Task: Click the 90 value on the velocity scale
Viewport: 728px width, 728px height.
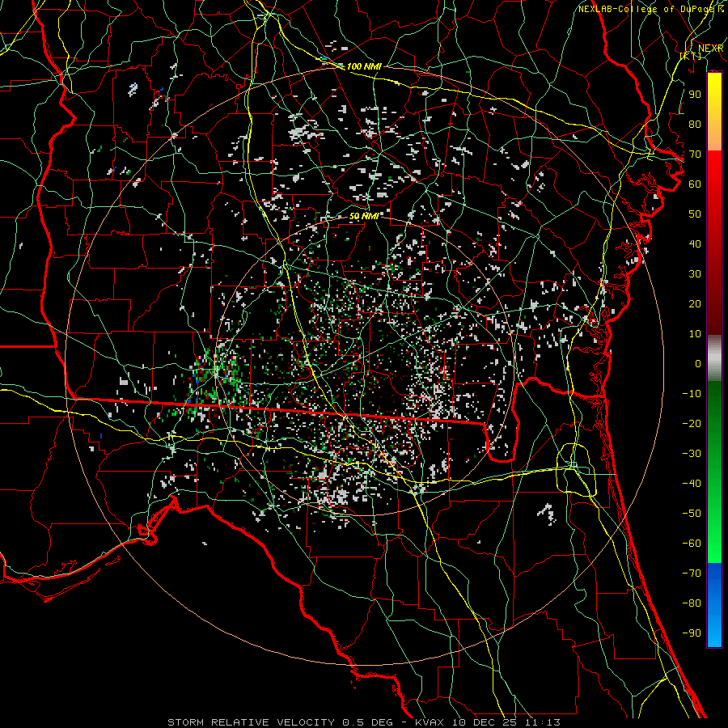Action: click(695, 95)
